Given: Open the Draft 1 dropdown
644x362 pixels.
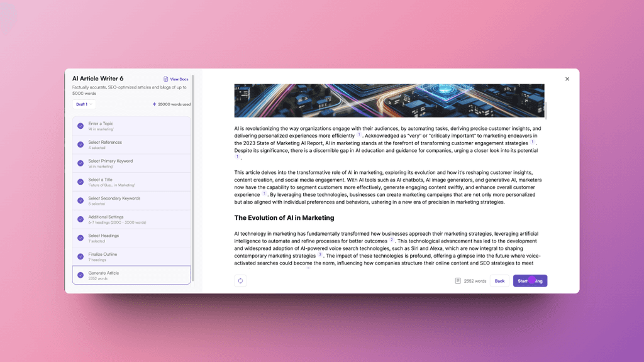Looking at the screenshot, I should coord(82,104).
